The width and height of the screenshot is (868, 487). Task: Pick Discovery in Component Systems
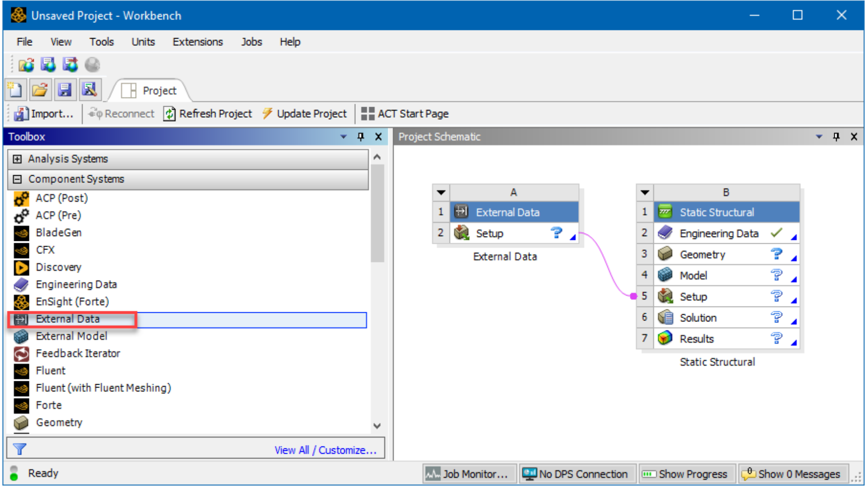point(58,267)
